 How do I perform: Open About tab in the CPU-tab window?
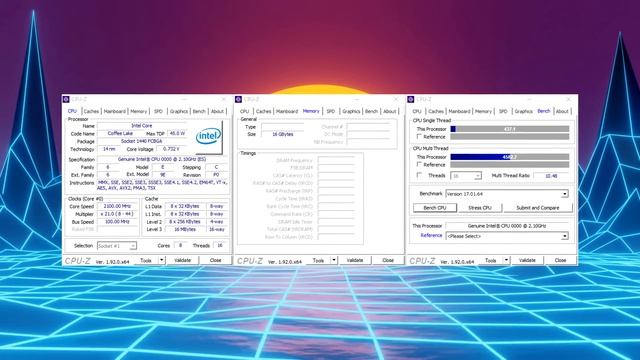[x=218, y=111]
